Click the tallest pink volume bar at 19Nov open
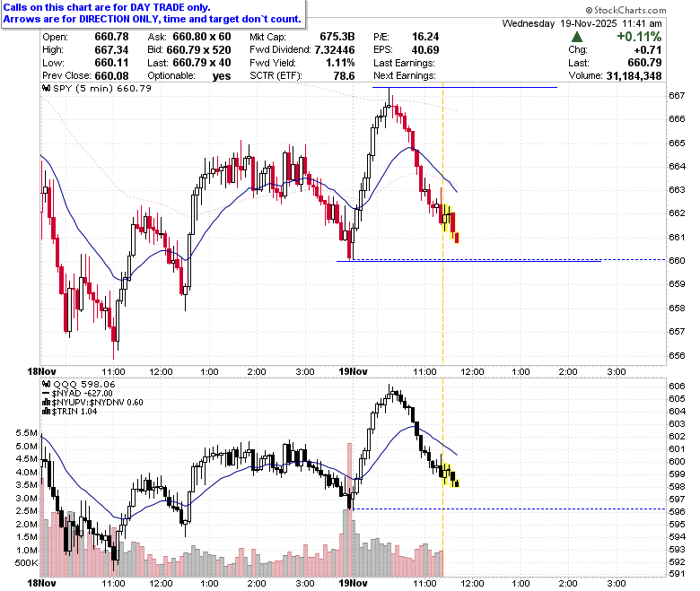 tap(350, 509)
